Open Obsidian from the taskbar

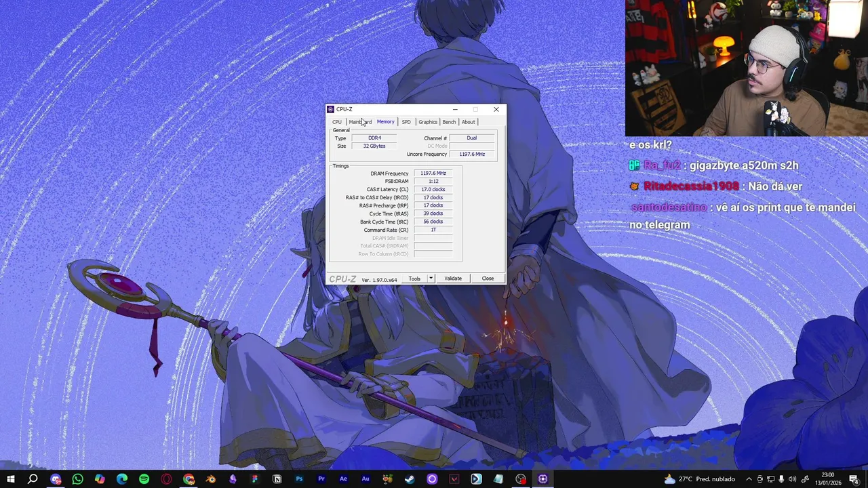click(233, 479)
